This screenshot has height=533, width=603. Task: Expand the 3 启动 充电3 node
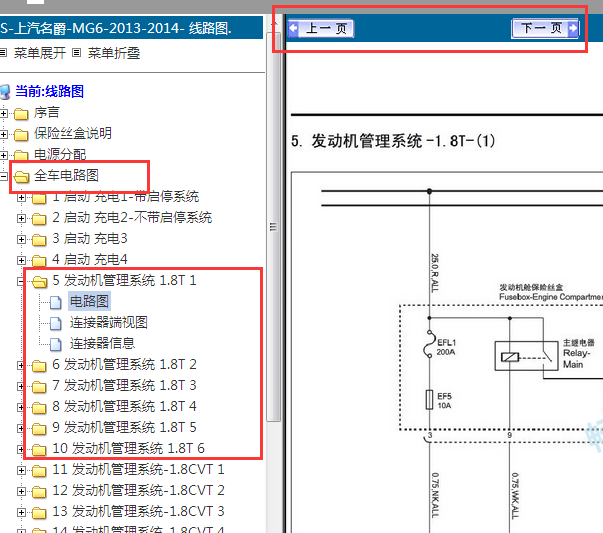pos(22,239)
